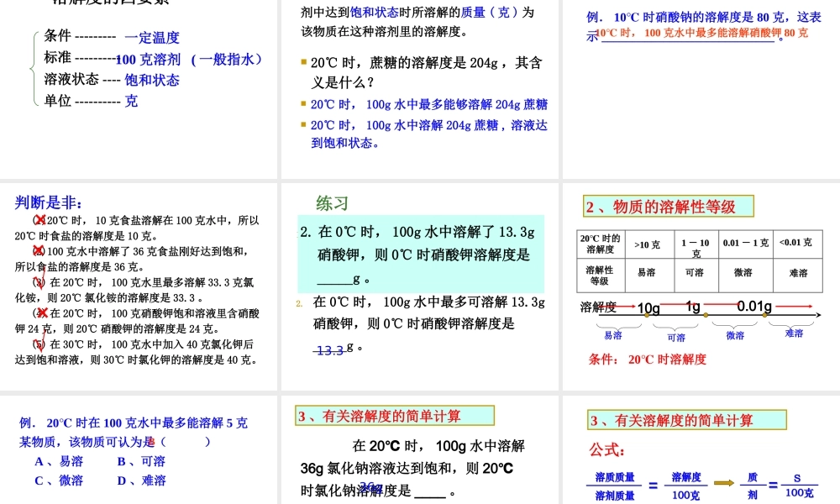Open the slide titled 判断是非
The width and height of the screenshot is (840, 504).
[139, 286]
